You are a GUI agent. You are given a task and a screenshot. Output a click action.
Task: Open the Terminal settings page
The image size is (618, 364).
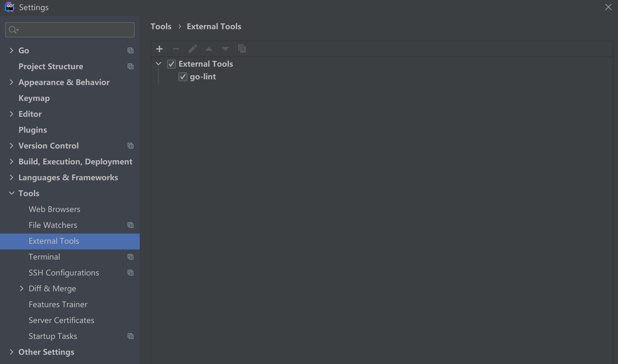tap(44, 257)
